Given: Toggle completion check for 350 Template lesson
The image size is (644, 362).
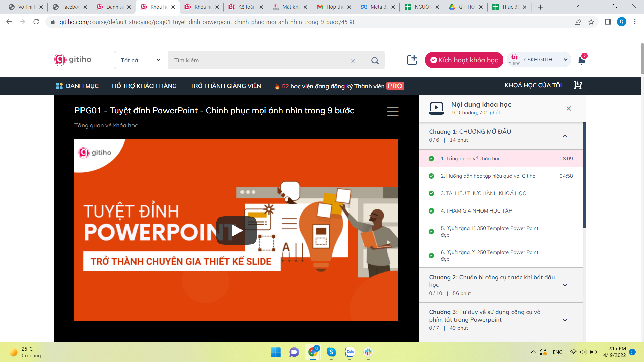Looking at the screenshot, I should click(x=431, y=232).
